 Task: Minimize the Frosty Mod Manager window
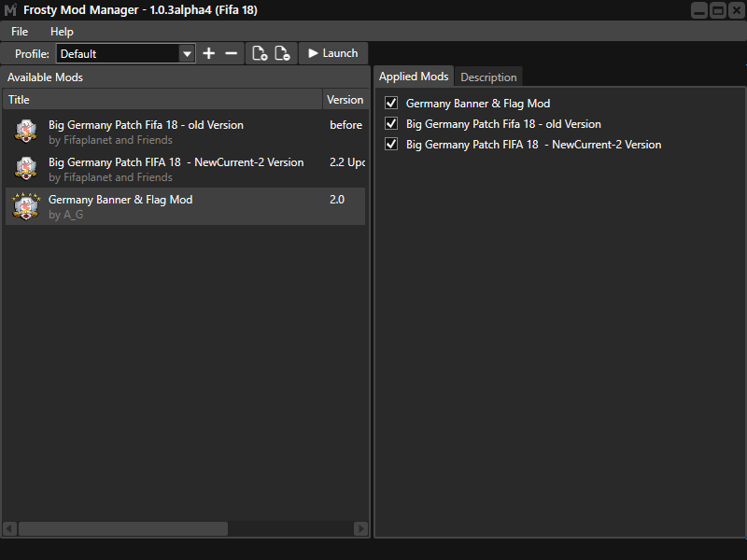pos(699,10)
